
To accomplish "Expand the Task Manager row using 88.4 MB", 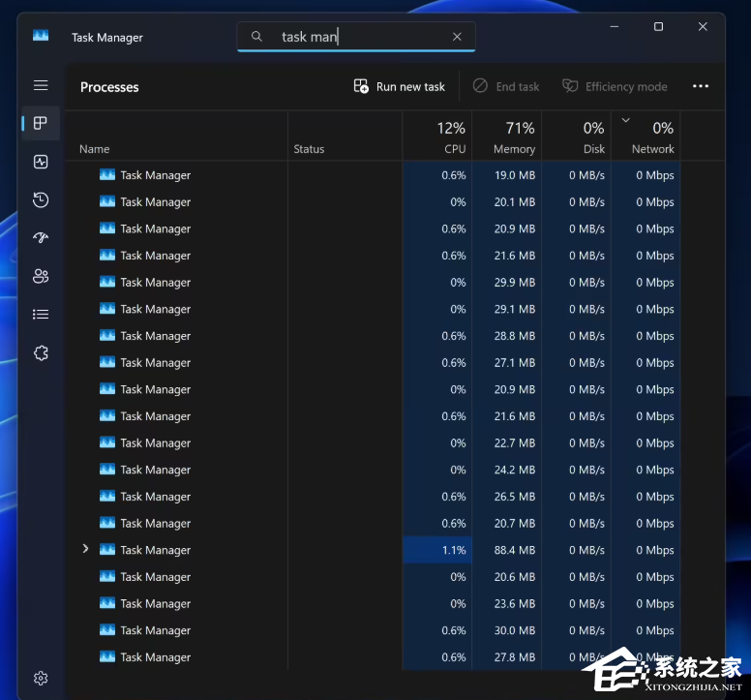I will (x=85, y=549).
